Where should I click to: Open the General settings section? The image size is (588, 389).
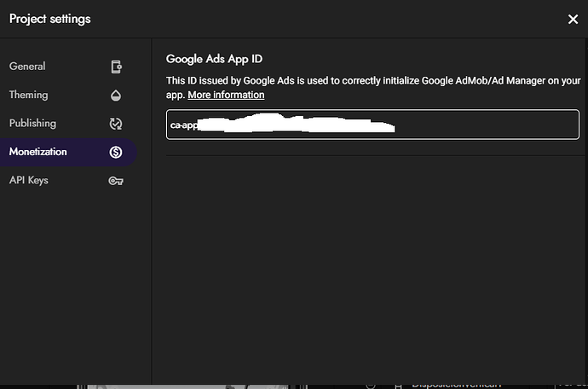68,67
